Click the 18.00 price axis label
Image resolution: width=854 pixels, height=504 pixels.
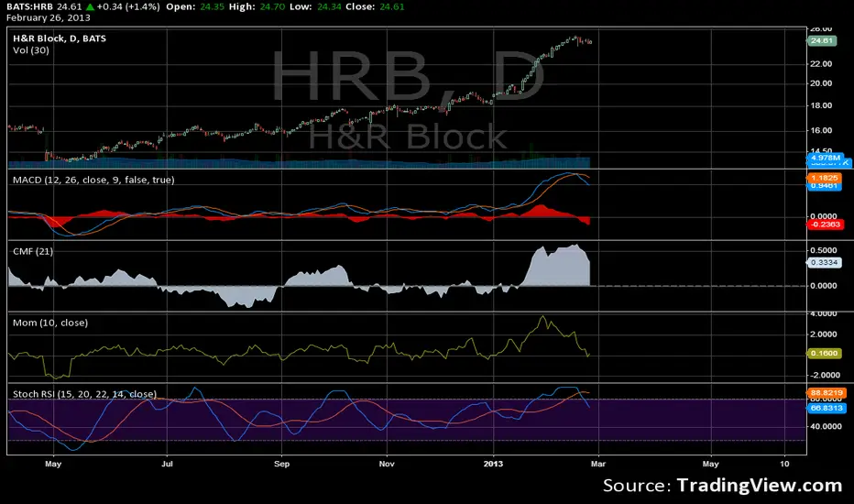pyautogui.click(x=821, y=105)
